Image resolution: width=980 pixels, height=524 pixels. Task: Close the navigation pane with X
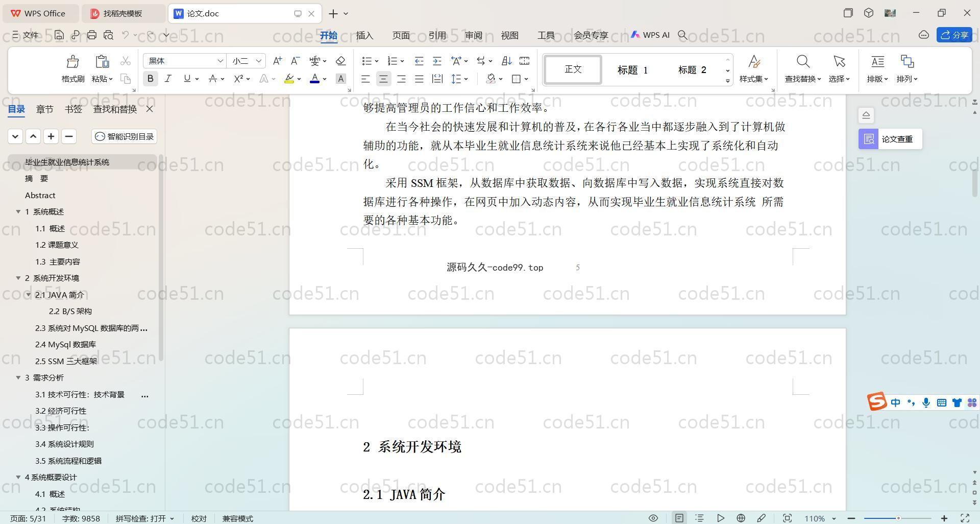click(x=150, y=109)
